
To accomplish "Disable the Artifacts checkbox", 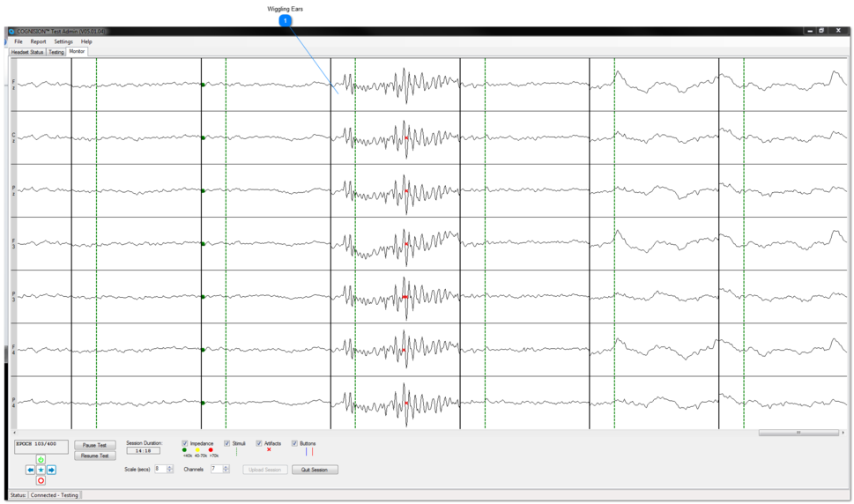I will 259,444.
